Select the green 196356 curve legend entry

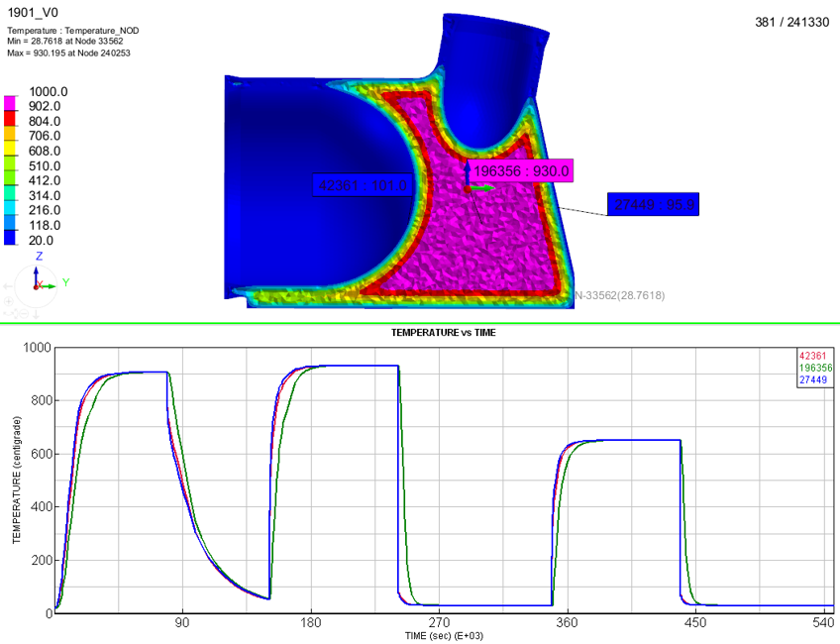pos(812,367)
